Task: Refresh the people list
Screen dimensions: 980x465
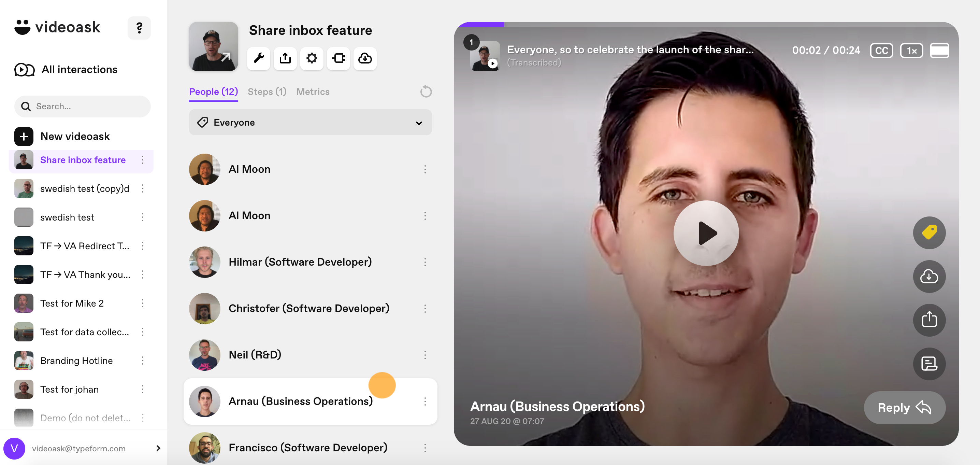Action: click(x=426, y=91)
